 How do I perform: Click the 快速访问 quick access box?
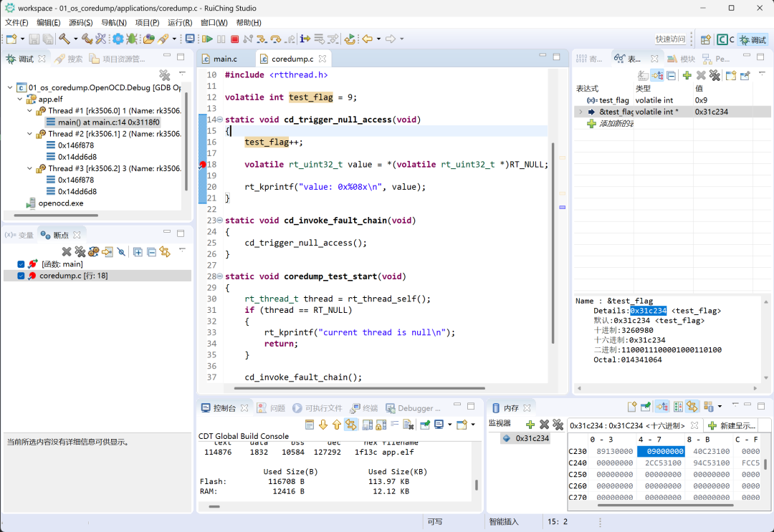(x=670, y=39)
